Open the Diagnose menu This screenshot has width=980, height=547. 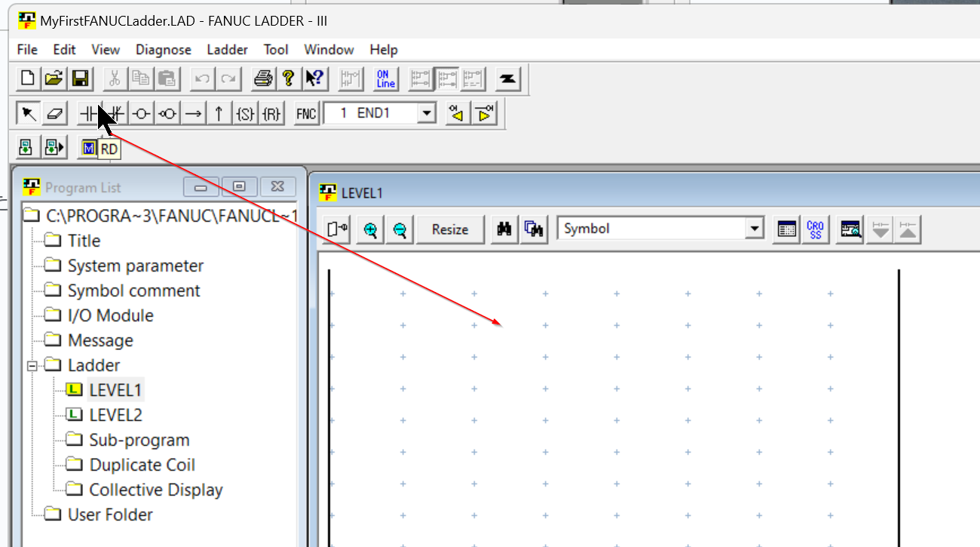click(164, 50)
